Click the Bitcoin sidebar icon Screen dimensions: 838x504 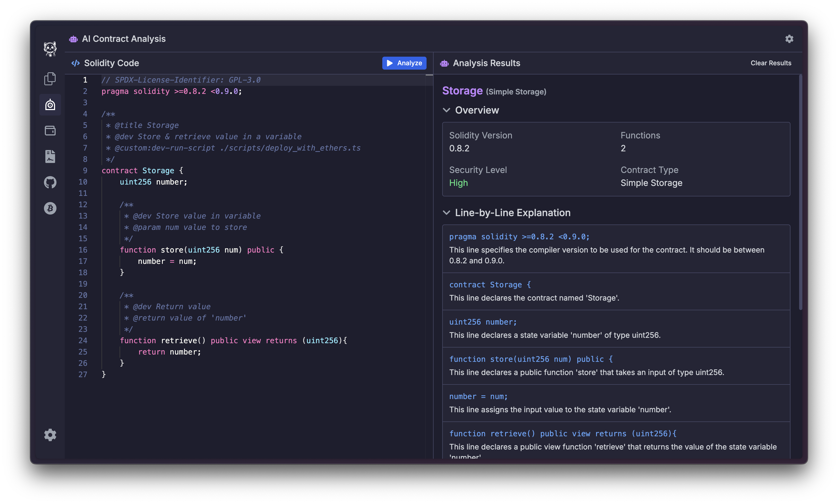pos(50,208)
